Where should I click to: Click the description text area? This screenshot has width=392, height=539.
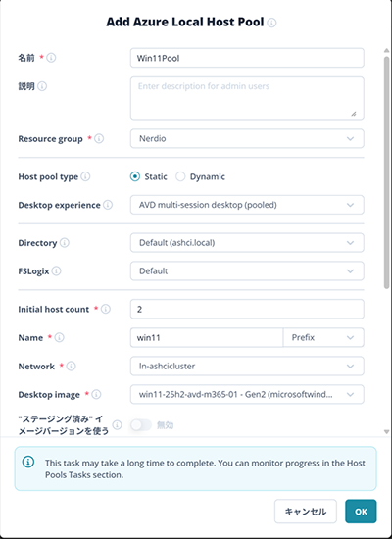[247, 98]
